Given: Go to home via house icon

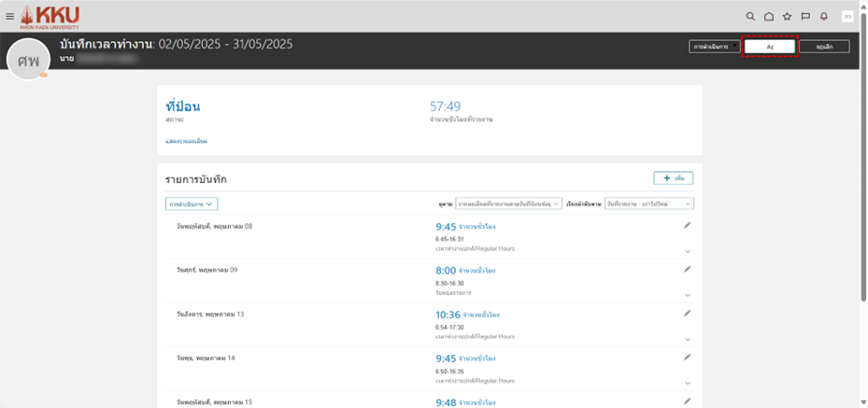Looking at the screenshot, I should (769, 16).
